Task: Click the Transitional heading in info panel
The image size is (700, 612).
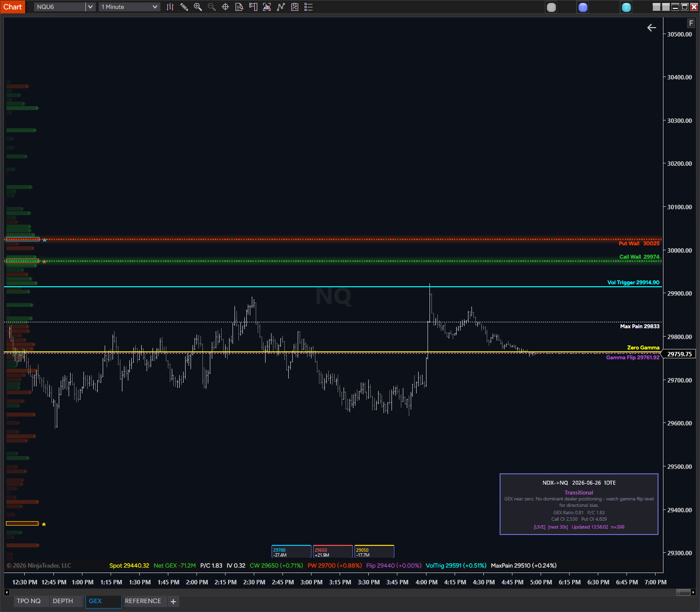Action: (x=579, y=493)
